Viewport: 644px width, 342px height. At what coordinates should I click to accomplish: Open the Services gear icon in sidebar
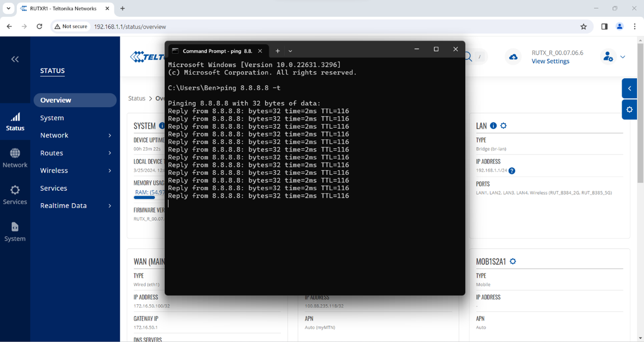click(x=15, y=195)
